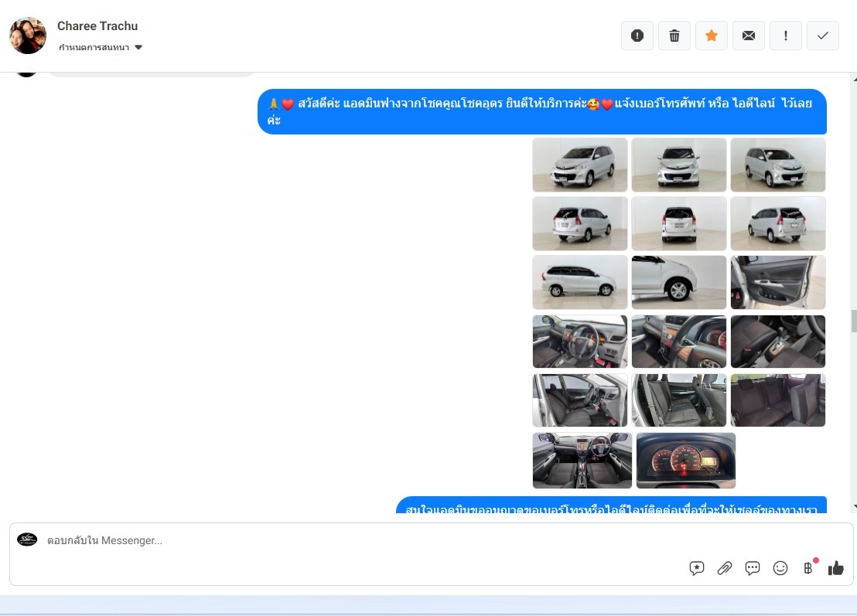Open front seats through door photo
The height and width of the screenshot is (616, 857).
[580, 400]
